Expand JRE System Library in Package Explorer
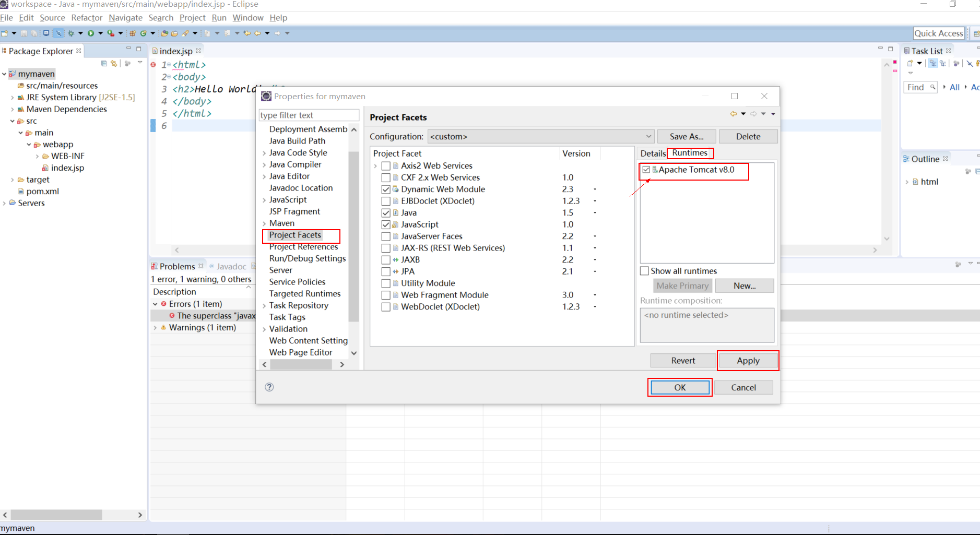Viewport: 980px width, 535px height. tap(13, 98)
